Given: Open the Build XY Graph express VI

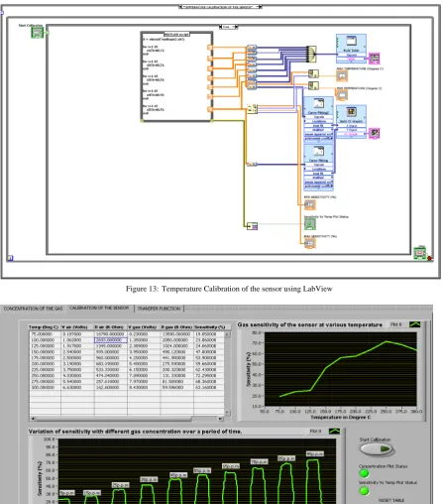Looking at the screenshot, I should pos(351,122).
